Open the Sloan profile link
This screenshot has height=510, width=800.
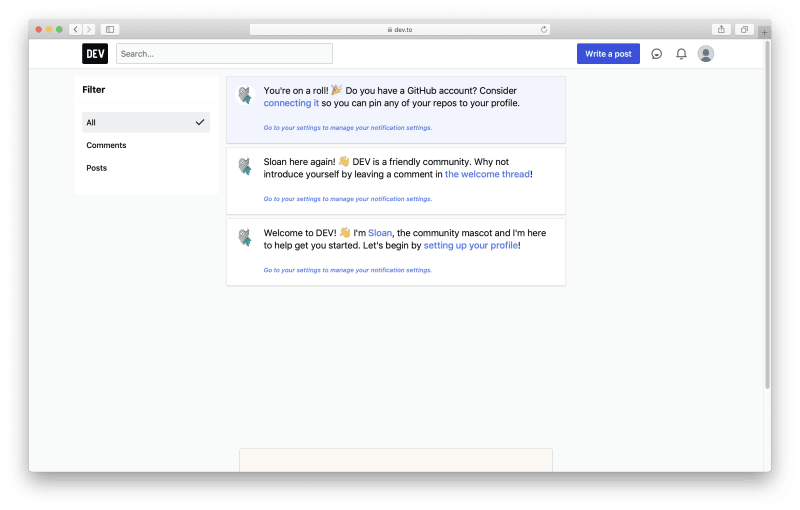(x=380, y=233)
